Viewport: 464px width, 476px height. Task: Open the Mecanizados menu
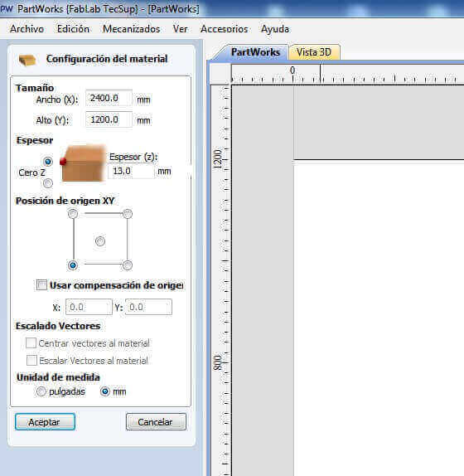131,29
